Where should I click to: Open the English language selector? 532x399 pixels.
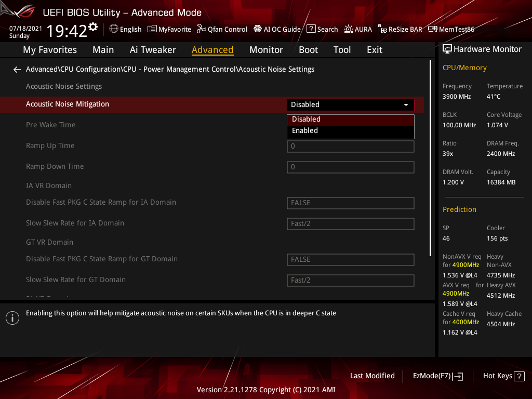pyautogui.click(x=125, y=29)
